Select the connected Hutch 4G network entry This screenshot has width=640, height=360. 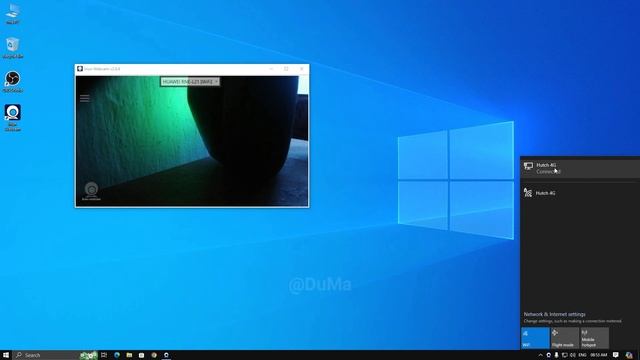click(x=580, y=168)
